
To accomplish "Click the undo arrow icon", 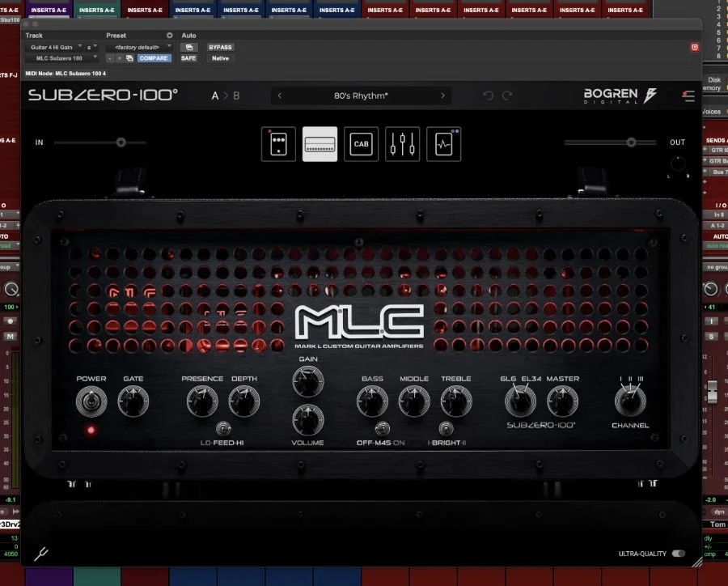I will (x=489, y=96).
